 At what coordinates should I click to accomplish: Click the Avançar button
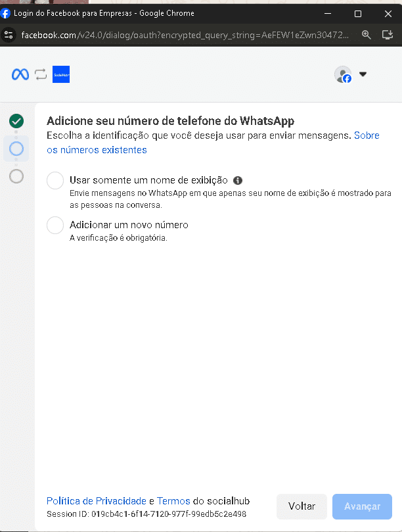click(362, 506)
